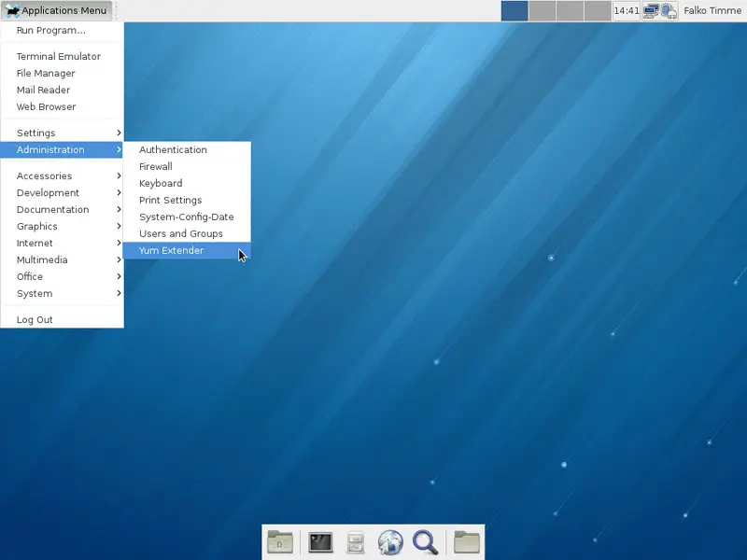Click the magnifying glass application finder icon
Image resolution: width=747 pixels, height=560 pixels.
click(x=426, y=541)
